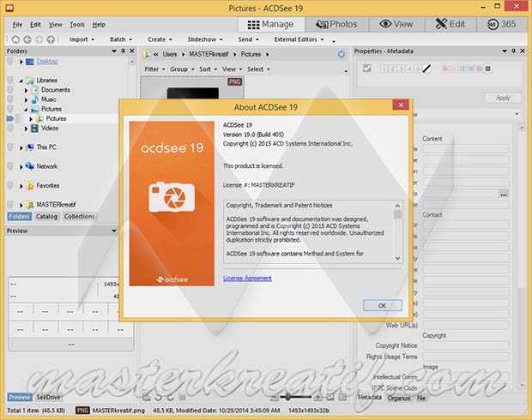Expand the Network tree node

21,166
